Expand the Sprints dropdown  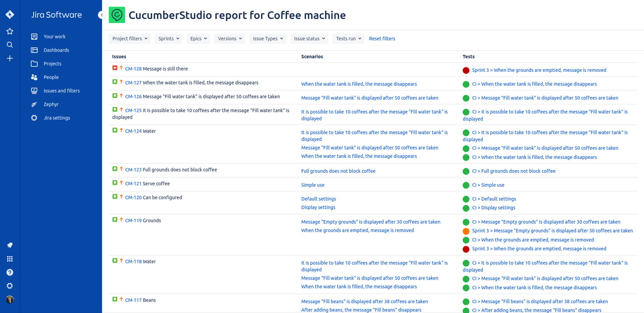(168, 39)
